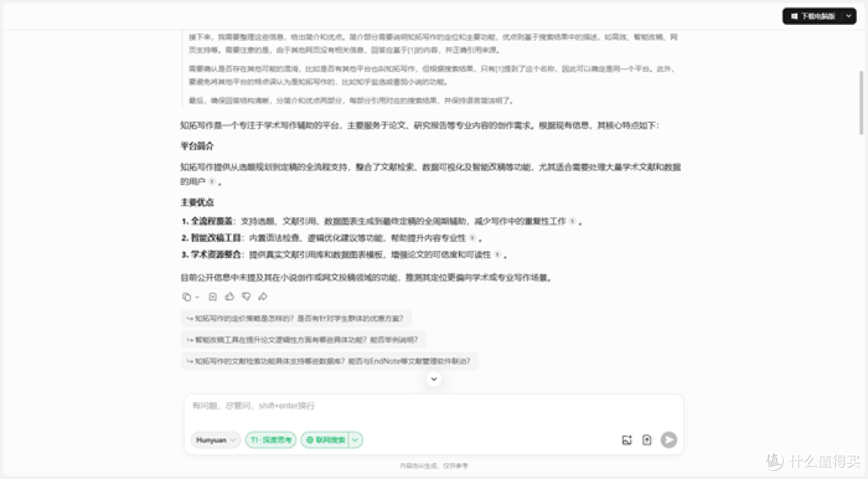The height and width of the screenshot is (479, 868).
Task: Attach a file with the upload document icon
Action: click(646, 440)
